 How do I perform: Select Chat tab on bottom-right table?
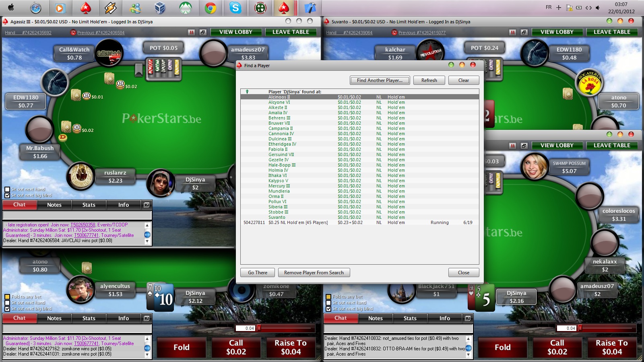click(x=341, y=318)
